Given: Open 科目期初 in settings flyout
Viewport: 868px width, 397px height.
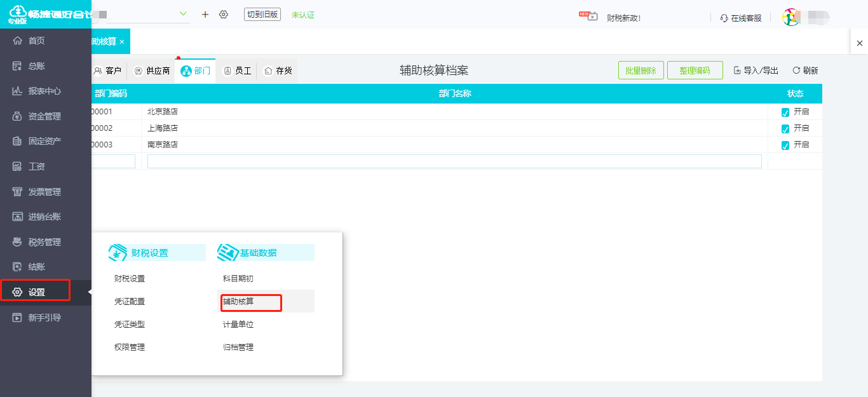Looking at the screenshot, I should point(238,279).
